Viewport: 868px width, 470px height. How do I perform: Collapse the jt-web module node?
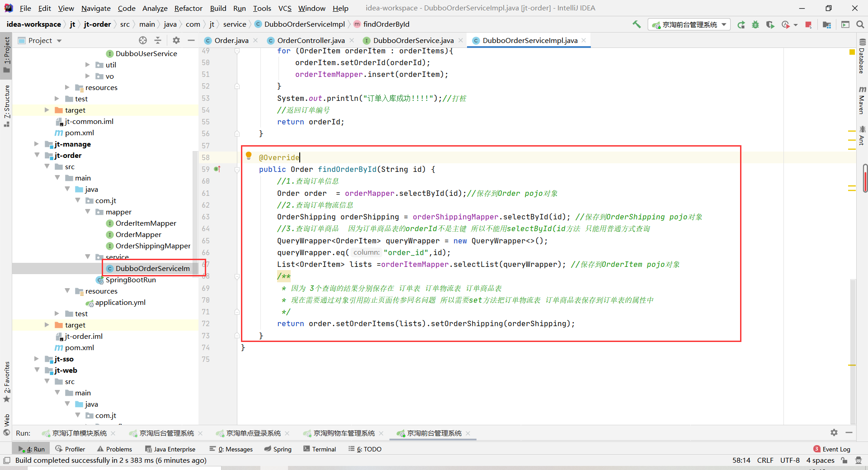(37, 370)
